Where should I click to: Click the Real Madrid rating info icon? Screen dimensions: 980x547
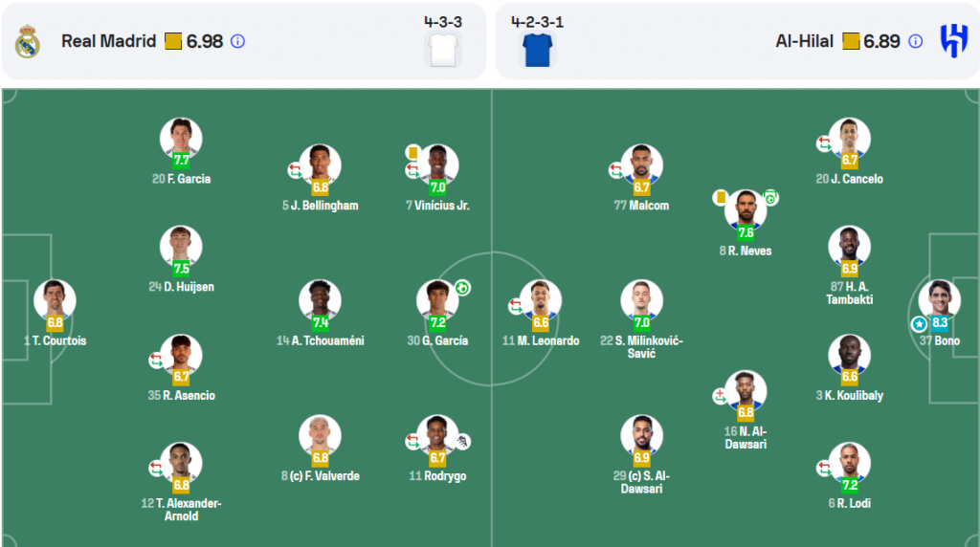pos(237,41)
